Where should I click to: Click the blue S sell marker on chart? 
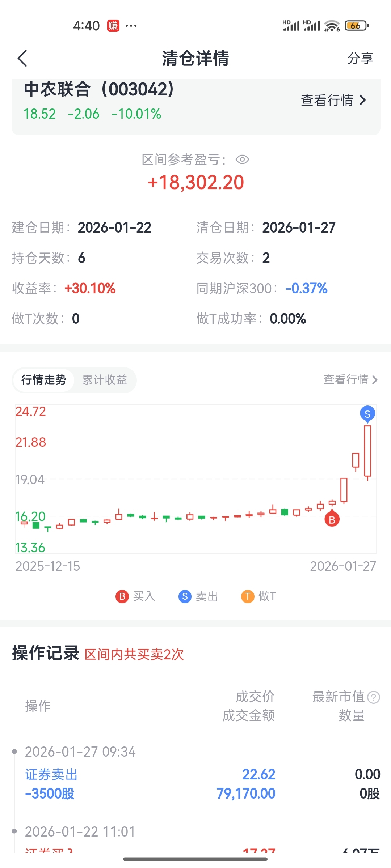[367, 414]
